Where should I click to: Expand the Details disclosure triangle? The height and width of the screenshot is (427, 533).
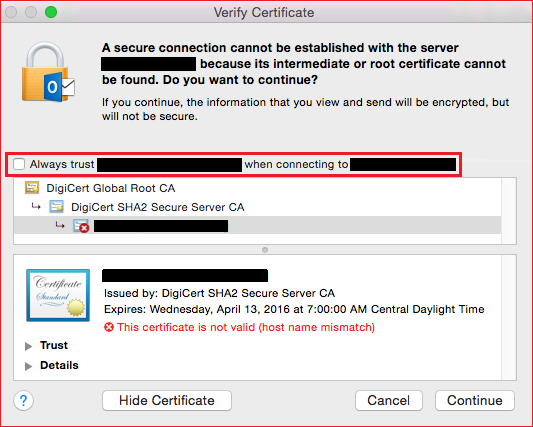click(29, 366)
